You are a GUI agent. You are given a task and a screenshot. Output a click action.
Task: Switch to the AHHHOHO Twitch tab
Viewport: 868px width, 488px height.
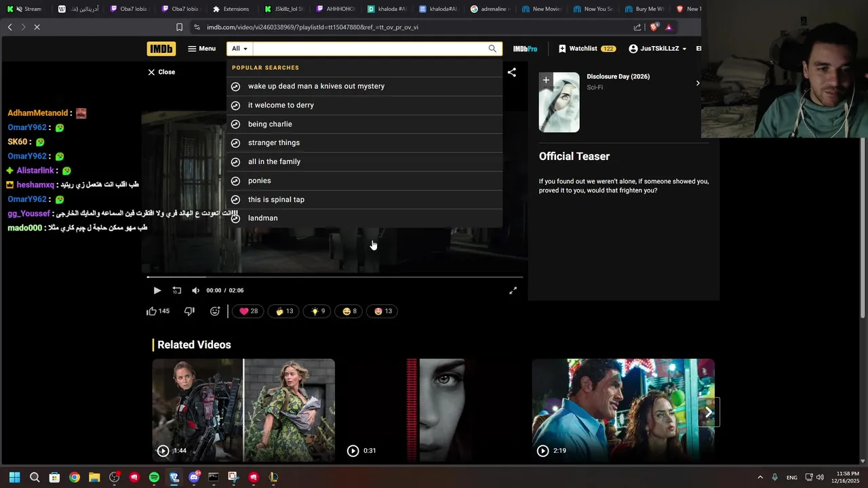(335, 9)
